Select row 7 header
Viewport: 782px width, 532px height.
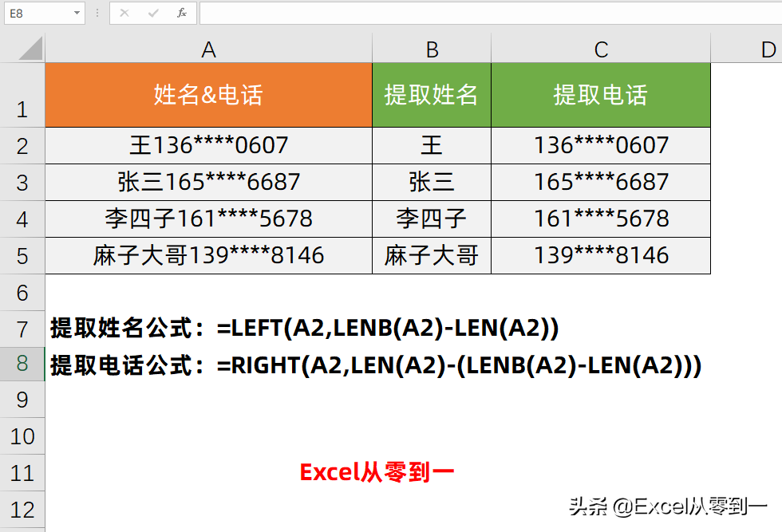pos(22,329)
